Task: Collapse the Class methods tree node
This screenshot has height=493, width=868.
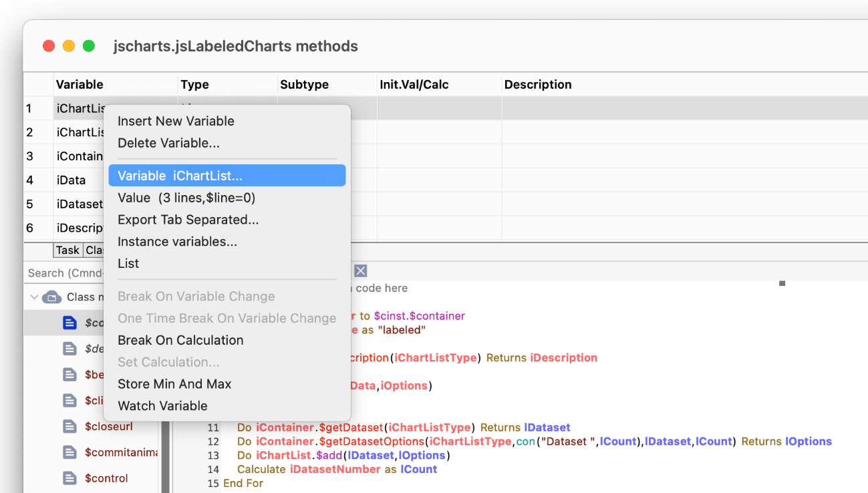Action: 34,297
